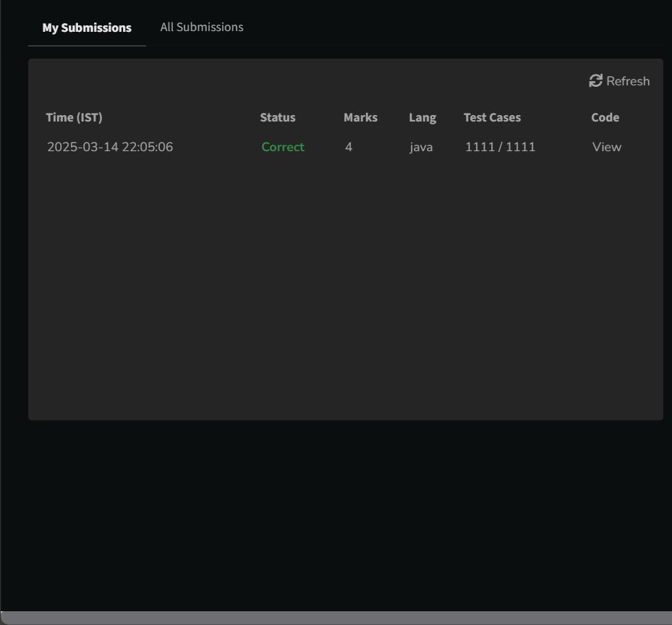The width and height of the screenshot is (672, 625).
Task: Select the 2025-03-14 22:05:06 timestamp
Action: pyautogui.click(x=110, y=147)
